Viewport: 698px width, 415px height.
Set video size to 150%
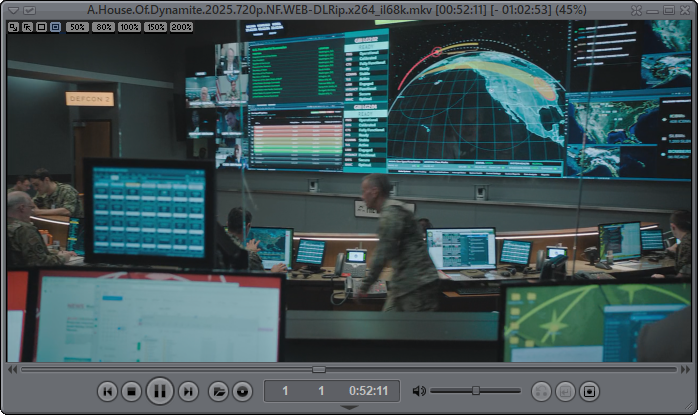click(x=155, y=27)
